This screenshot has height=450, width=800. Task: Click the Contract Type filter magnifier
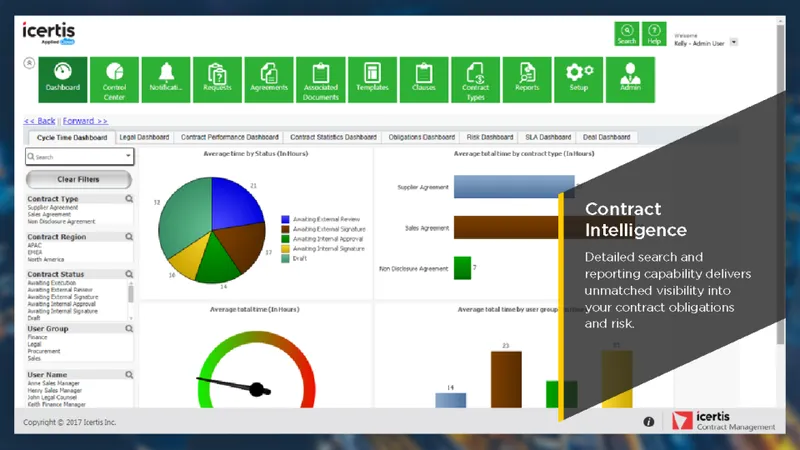tap(129, 199)
